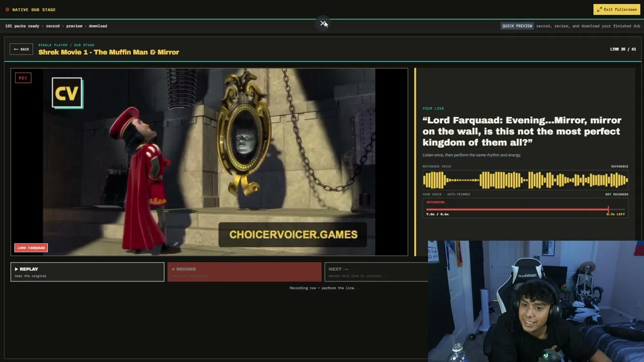Click the Lord Farquaad character tag
644x362 pixels.
pos(31,248)
